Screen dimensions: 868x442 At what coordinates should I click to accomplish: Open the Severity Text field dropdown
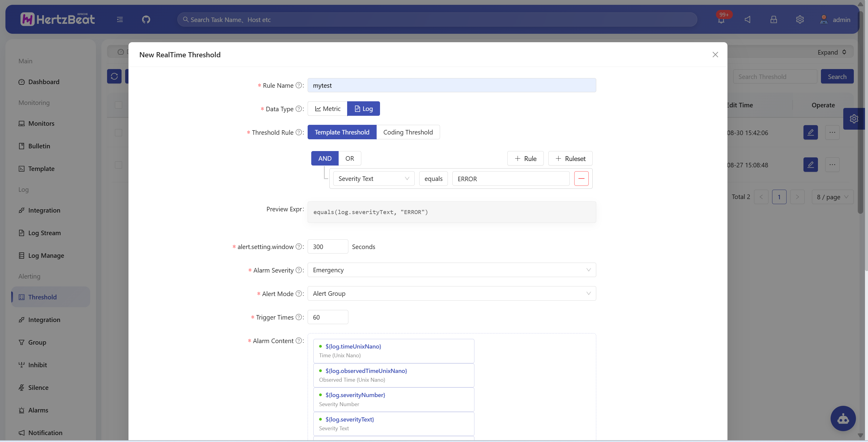(373, 178)
